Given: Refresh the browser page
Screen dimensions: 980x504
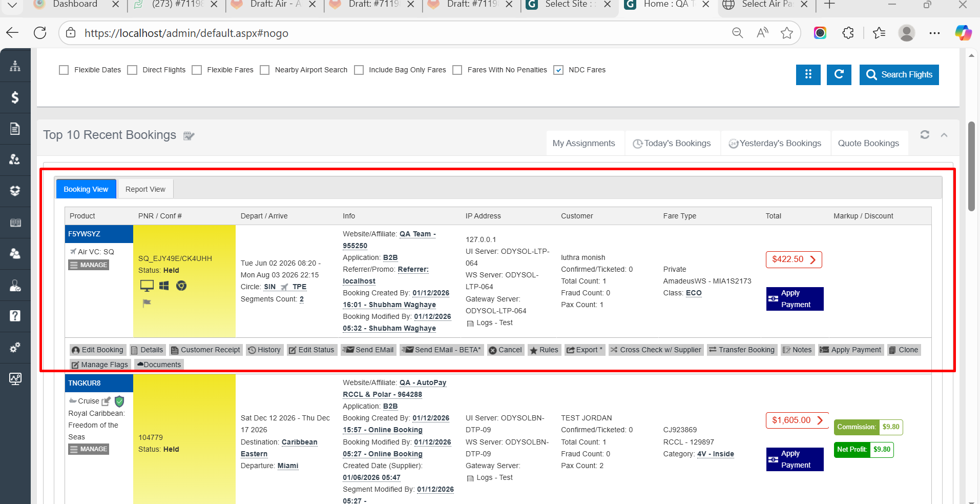Looking at the screenshot, I should (x=40, y=33).
